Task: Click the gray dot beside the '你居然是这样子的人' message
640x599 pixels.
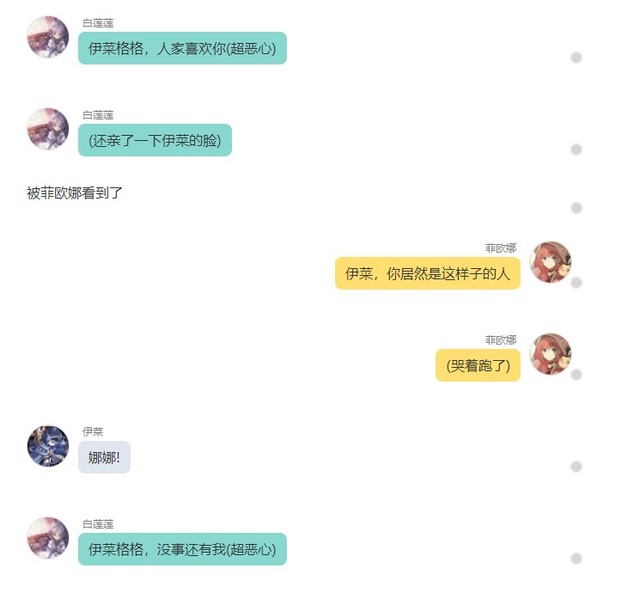Action: point(576,282)
